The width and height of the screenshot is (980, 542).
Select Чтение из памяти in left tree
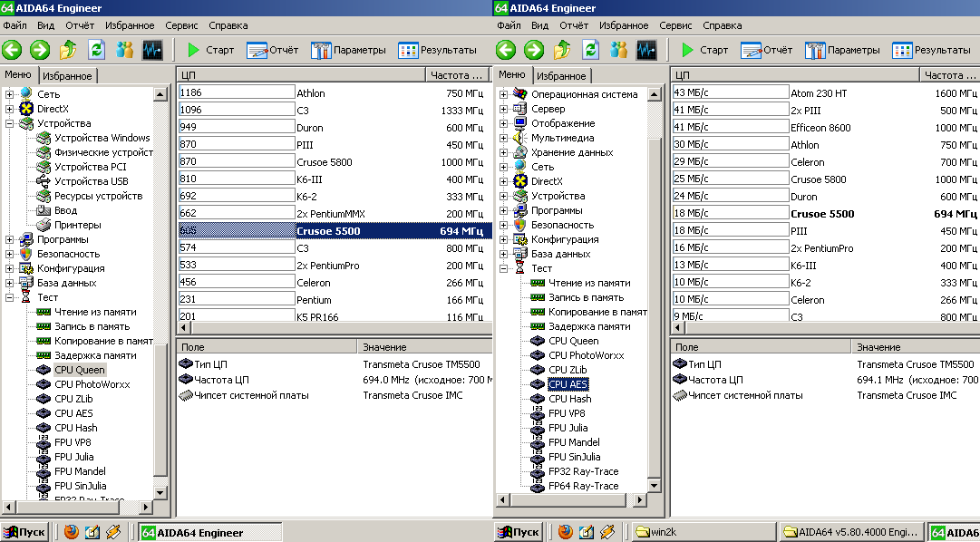click(95, 312)
